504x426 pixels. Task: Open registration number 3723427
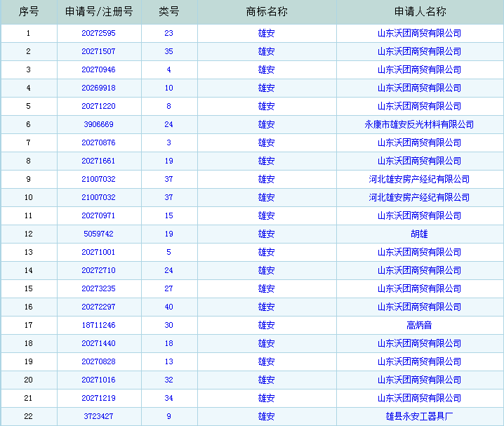tap(98, 416)
